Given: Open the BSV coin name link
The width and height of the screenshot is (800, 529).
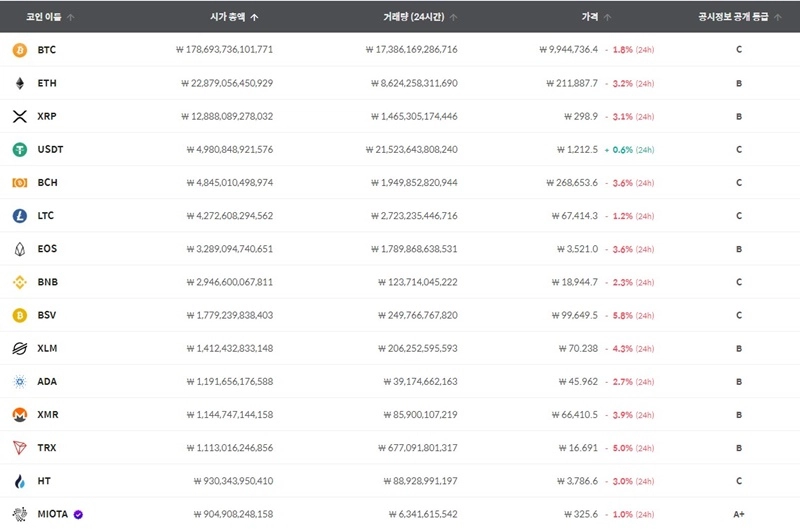Looking at the screenshot, I should point(46,315).
